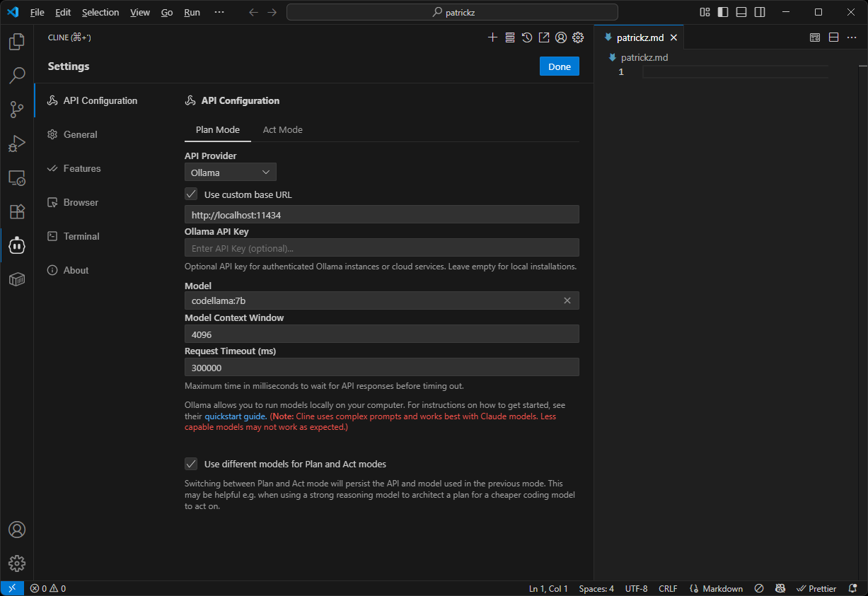Image resolution: width=868 pixels, height=596 pixels.
Task: Open the Go menu
Action: coord(167,12)
